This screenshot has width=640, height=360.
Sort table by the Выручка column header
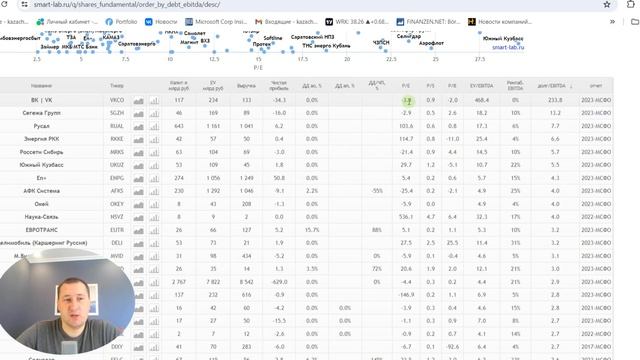tap(246, 86)
